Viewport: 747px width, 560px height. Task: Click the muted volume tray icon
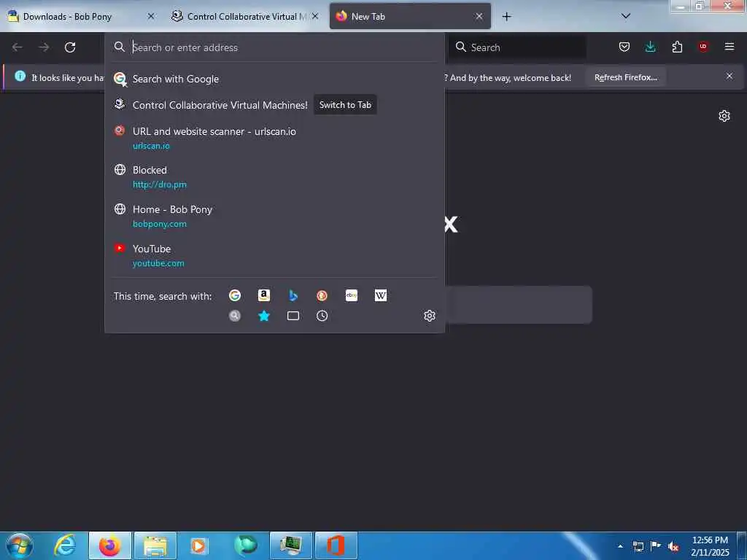(x=673, y=546)
